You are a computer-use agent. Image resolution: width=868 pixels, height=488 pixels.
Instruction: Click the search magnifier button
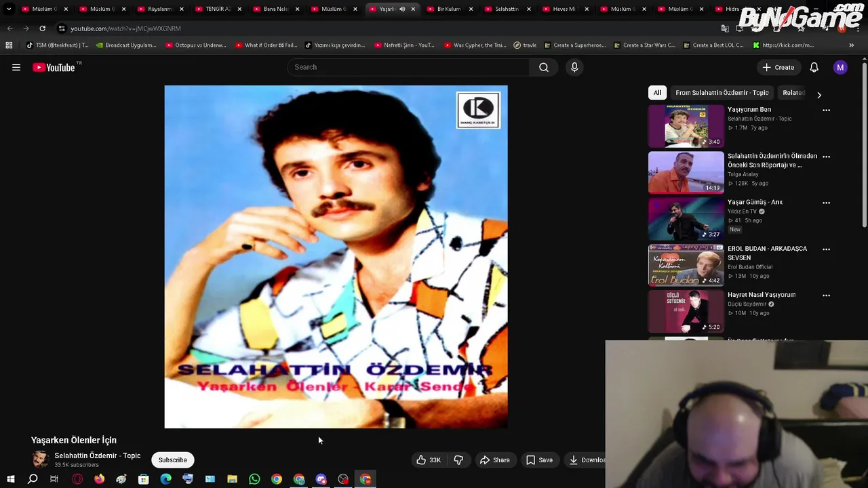pos(544,67)
